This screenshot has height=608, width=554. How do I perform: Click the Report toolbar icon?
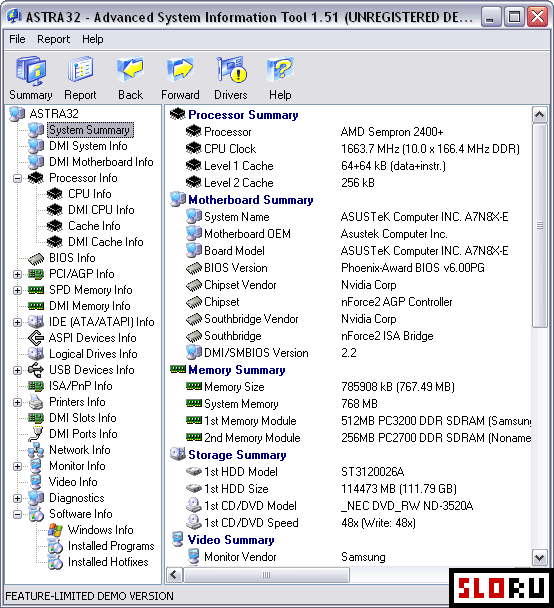[80, 70]
